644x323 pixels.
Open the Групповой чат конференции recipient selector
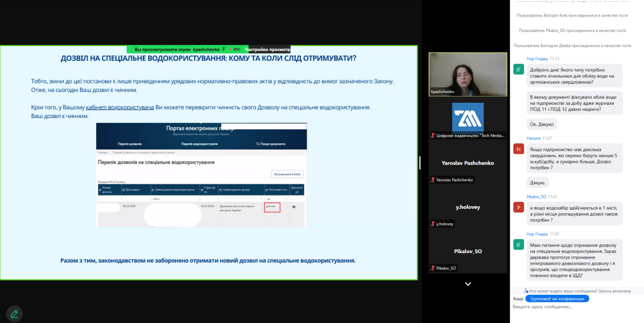pos(557,299)
